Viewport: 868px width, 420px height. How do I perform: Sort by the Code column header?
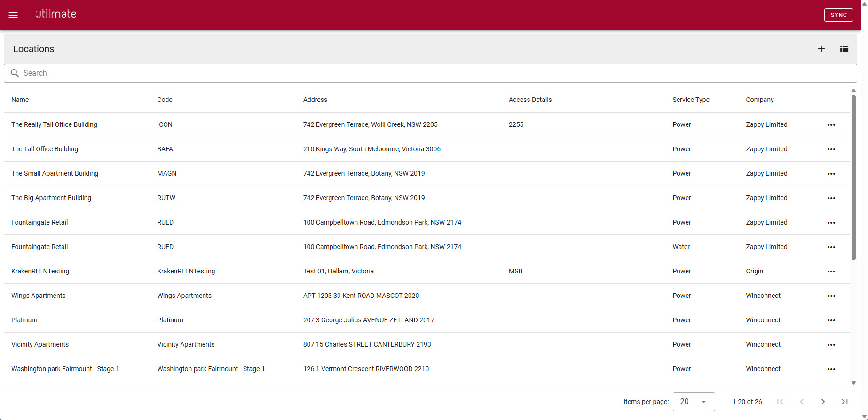pos(165,100)
